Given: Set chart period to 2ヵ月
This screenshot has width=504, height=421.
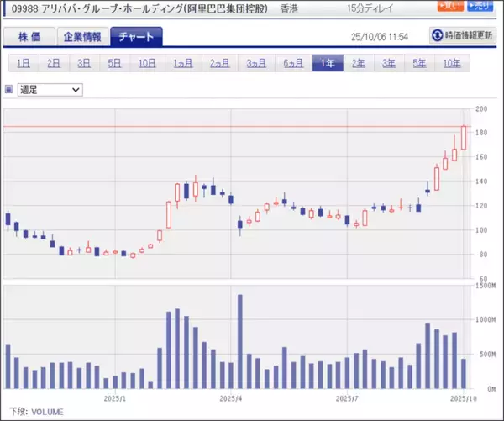Looking at the screenshot, I should click(220, 63).
